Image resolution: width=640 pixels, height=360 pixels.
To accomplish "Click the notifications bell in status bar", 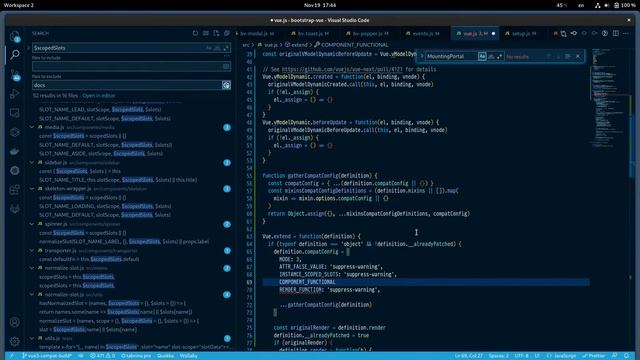I will click(x=627, y=356).
